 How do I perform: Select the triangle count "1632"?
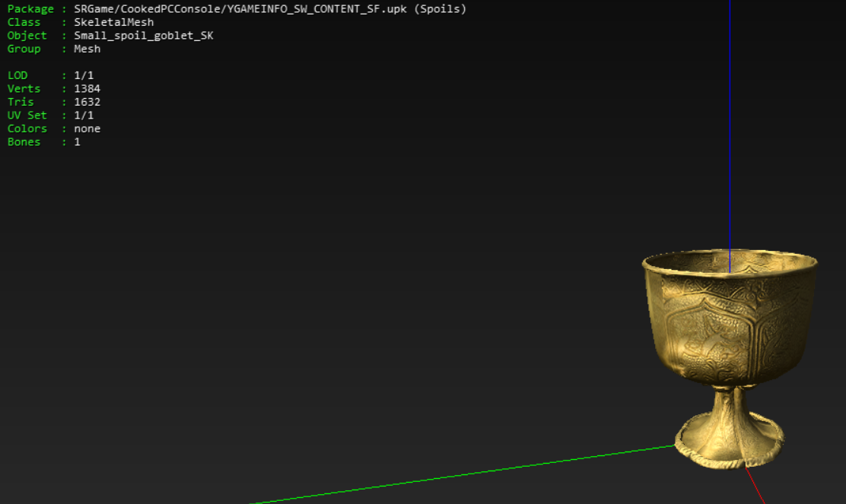click(x=87, y=102)
